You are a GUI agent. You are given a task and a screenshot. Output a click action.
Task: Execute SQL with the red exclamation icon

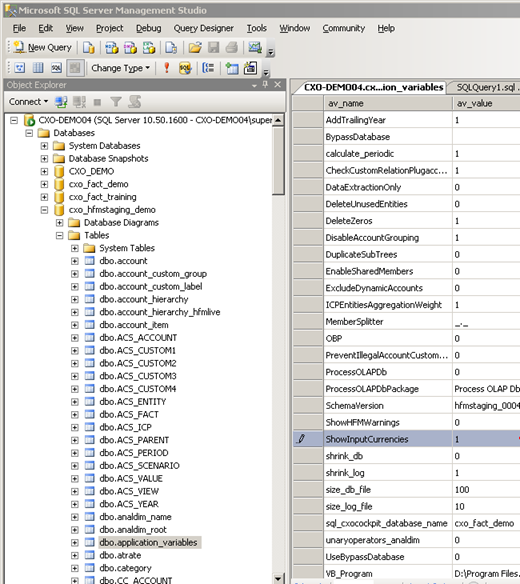167,68
